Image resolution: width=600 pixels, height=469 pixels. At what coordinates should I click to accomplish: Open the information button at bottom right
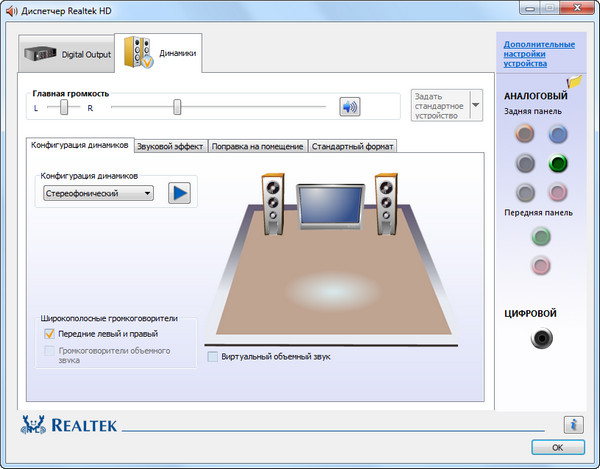[573, 424]
